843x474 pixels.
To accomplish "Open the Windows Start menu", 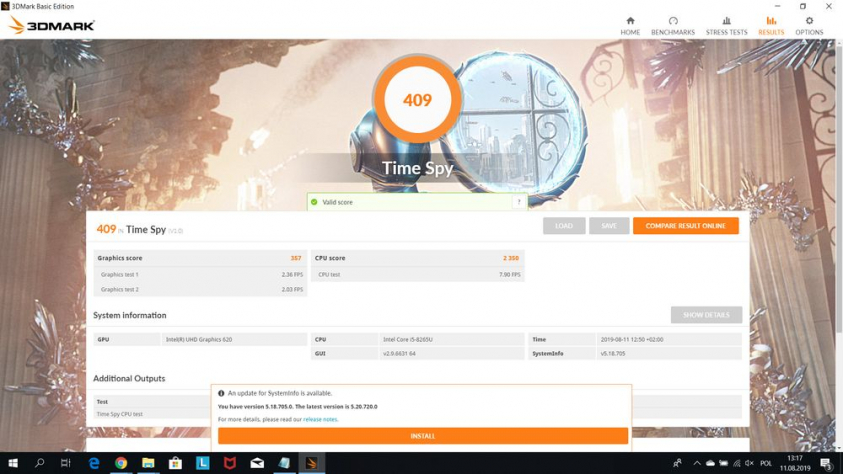I will (x=13, y=463).
